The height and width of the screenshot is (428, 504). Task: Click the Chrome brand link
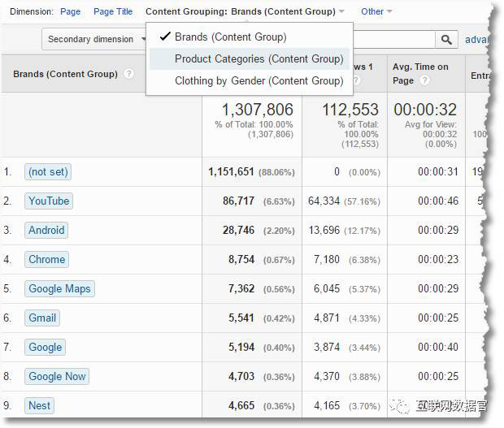46,259
